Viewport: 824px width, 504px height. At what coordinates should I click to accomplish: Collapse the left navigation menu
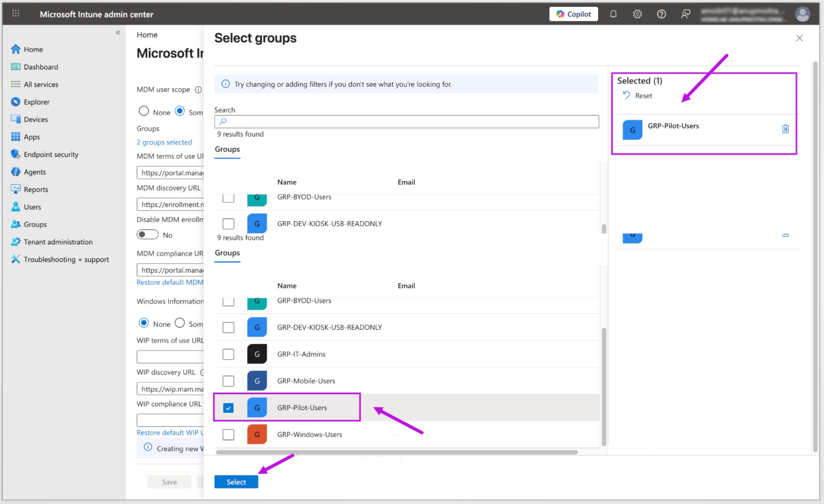click(x=118, y=32)
